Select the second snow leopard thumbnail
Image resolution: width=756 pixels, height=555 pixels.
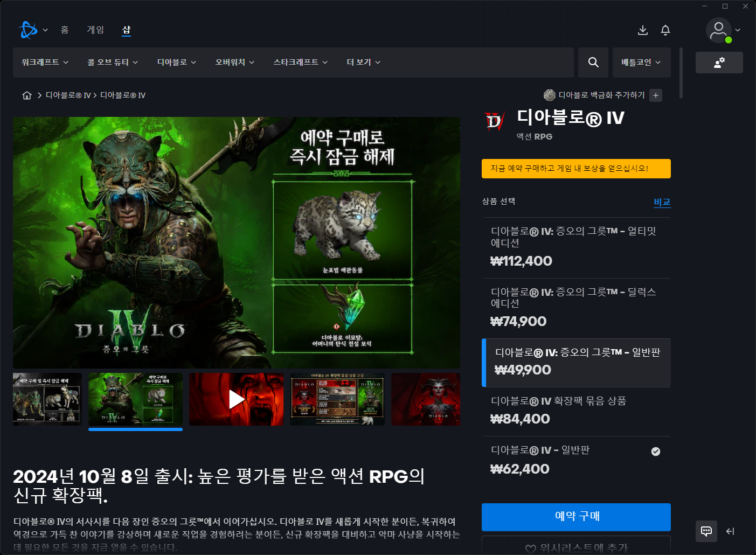pyautogui.click(x=135, y=399)
